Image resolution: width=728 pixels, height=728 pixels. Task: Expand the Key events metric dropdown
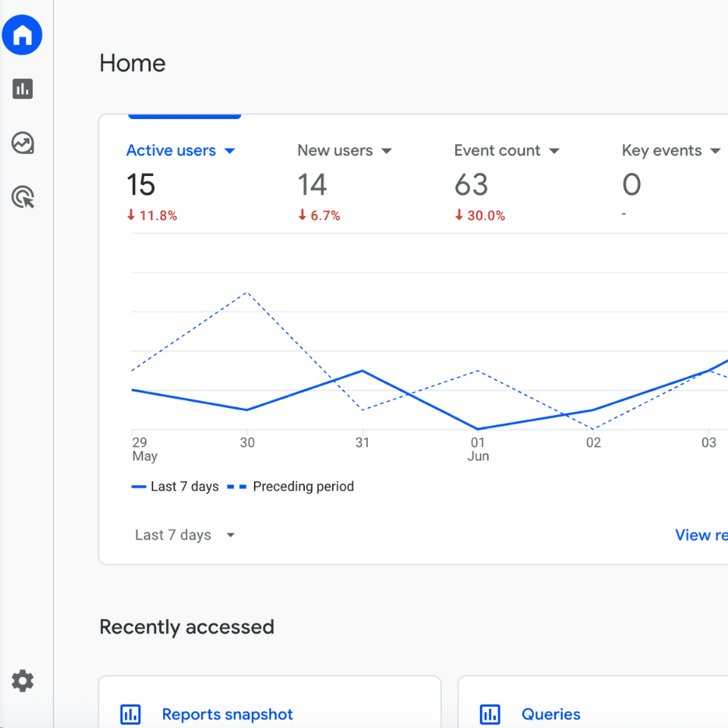pos(714,151)
